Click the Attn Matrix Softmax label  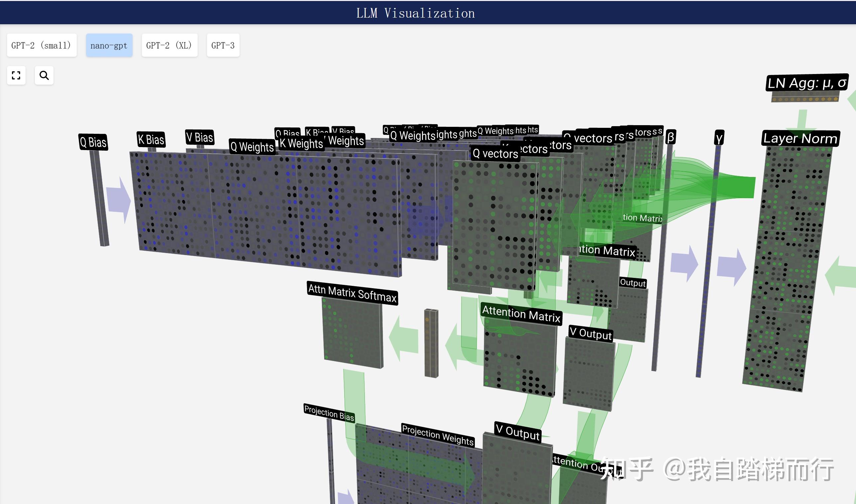352,293
